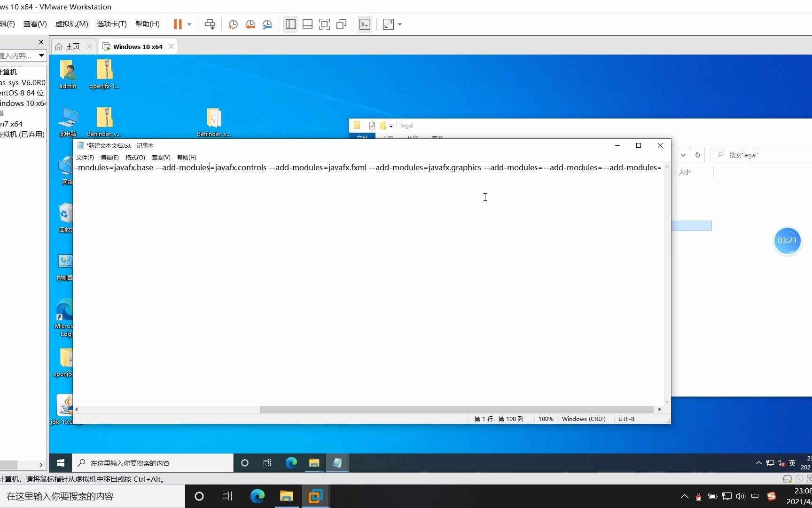Viewport: 812px width, 508px height.
Task: Refresh the legal Explorer window
Action: tap(698, 155)
